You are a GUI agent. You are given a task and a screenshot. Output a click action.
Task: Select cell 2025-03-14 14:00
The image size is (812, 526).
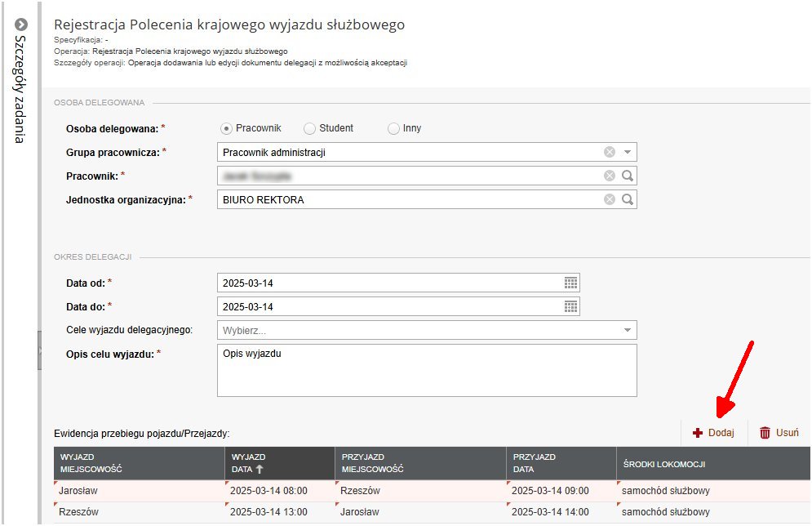click(x=561, y=512)
